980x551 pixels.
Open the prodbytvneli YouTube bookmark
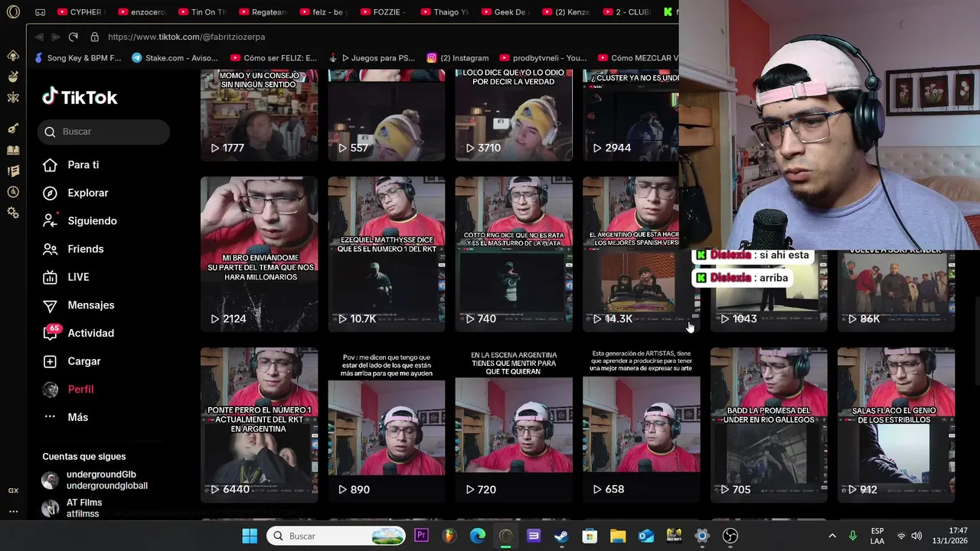click(543, 57)
